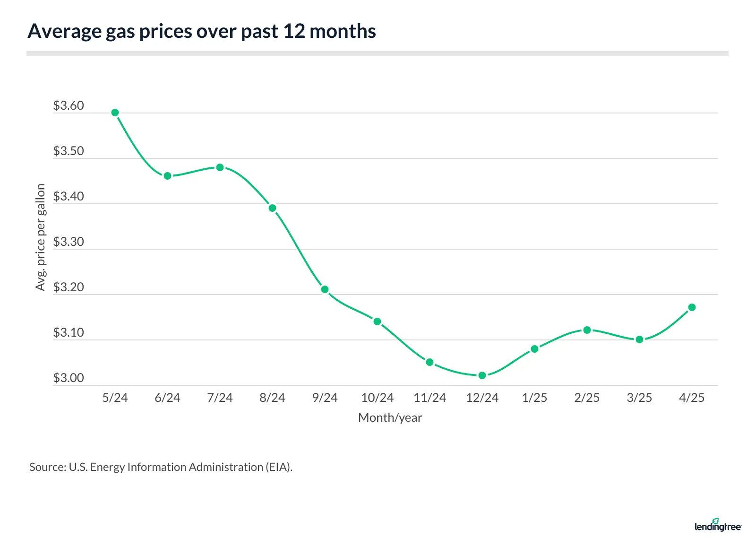Click the 6/24 data point marker
This screenshot has height=539, width=756.
click(167, 176)
